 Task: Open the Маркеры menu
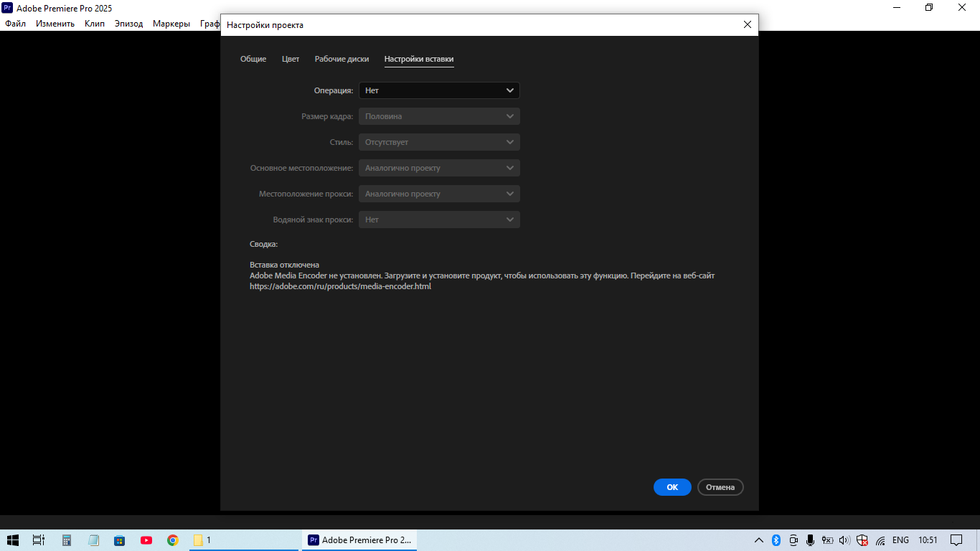pos(171,24)
